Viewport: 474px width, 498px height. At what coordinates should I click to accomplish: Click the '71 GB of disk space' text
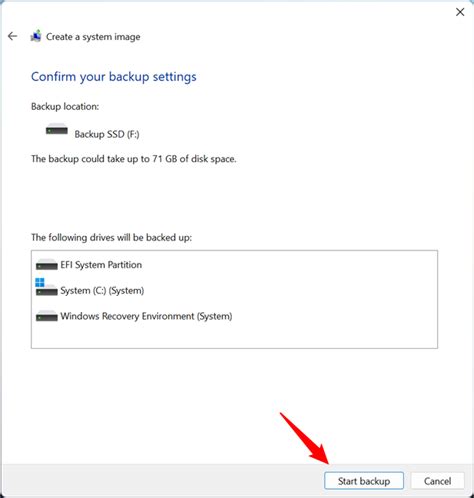click(x=194, y=159)
